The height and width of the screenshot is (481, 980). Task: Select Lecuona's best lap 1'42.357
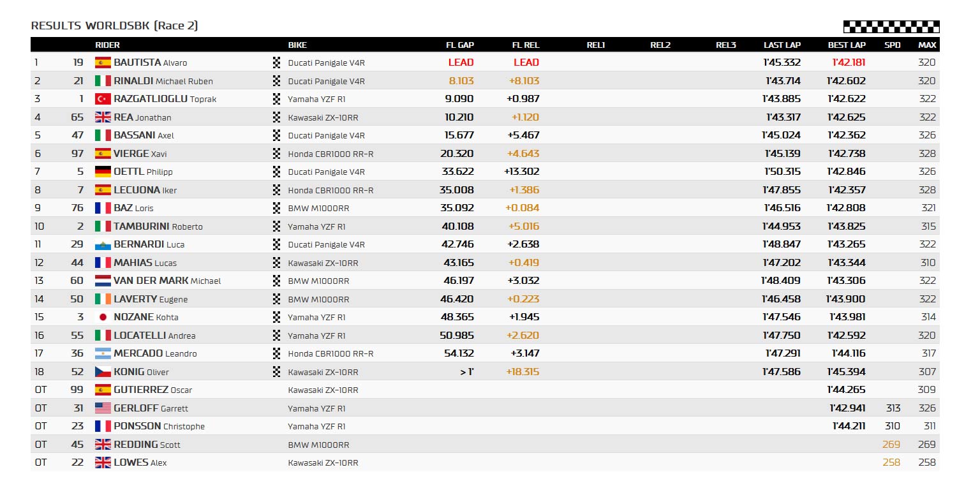click(x=847, y=190)
